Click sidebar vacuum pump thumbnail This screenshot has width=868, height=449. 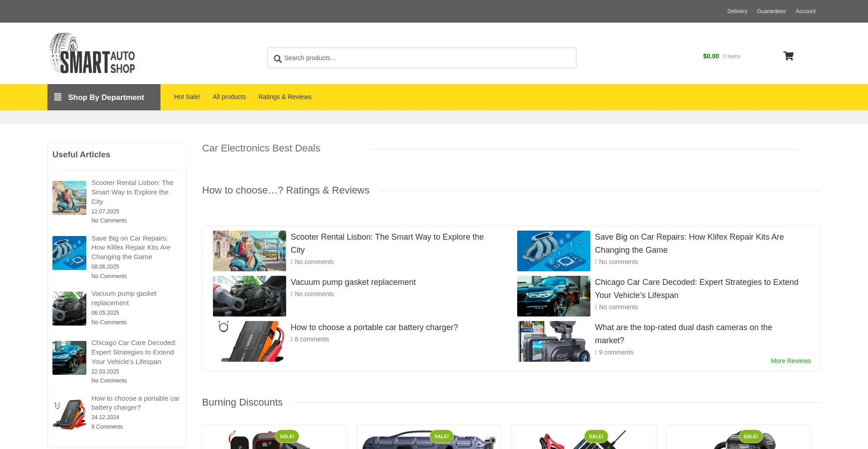click(69, 308)
